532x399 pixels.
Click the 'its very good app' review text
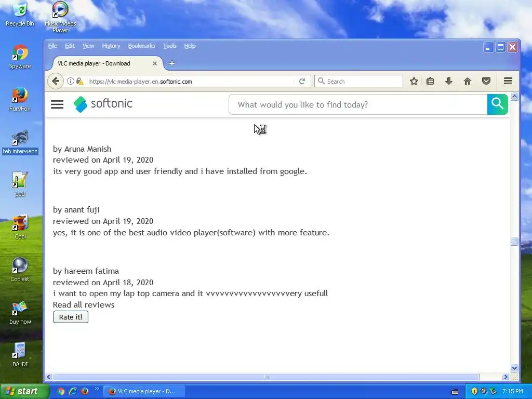pos(180,171)
